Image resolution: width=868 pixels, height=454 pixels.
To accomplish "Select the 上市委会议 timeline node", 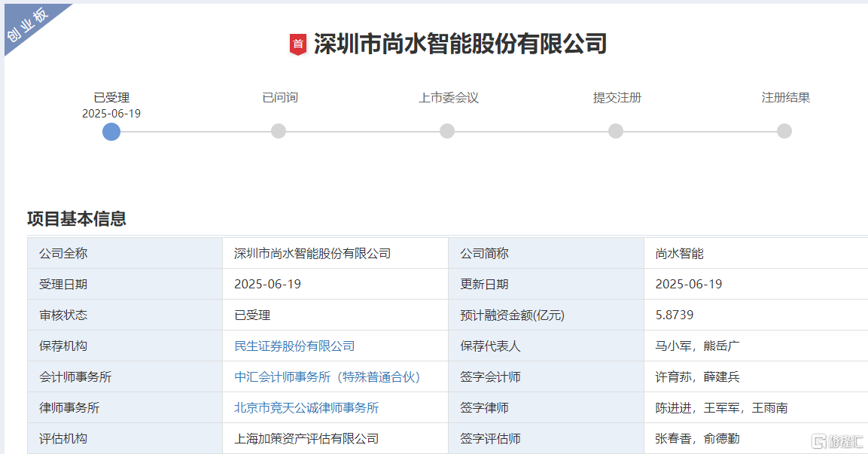I will tap(447, 131).
